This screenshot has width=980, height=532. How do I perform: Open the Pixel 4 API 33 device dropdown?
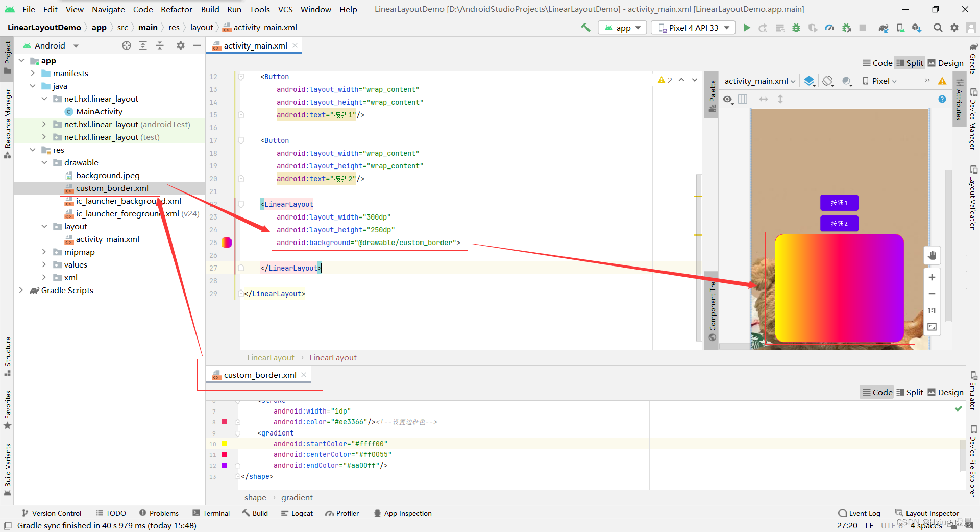coord(693,28)
